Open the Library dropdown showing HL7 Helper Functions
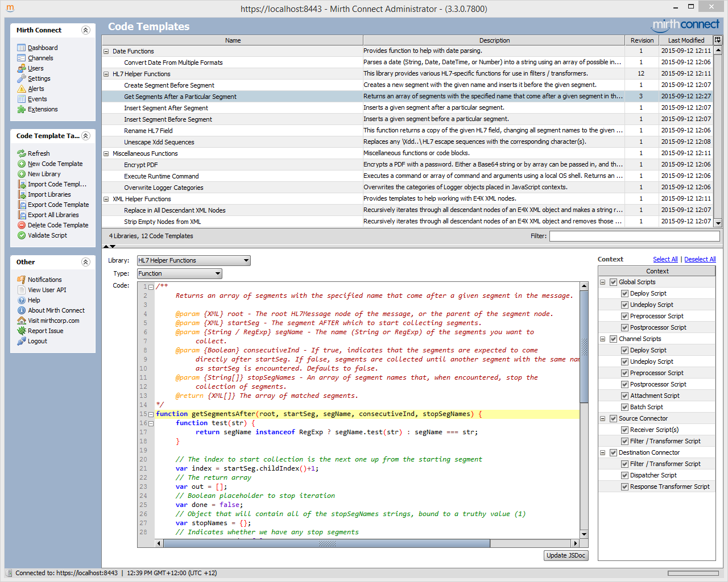The height and width of the screenshot is (582, 728). click(194, 260)
